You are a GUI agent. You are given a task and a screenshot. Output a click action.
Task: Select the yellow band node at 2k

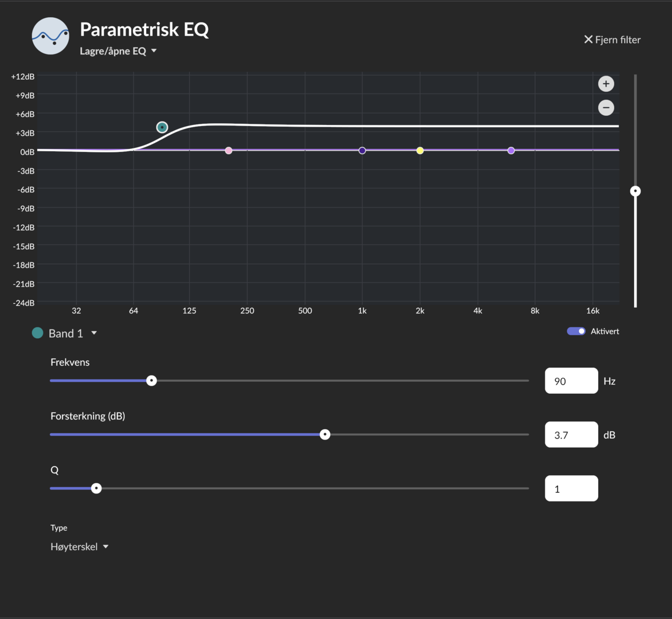click(x=420, y=151)
